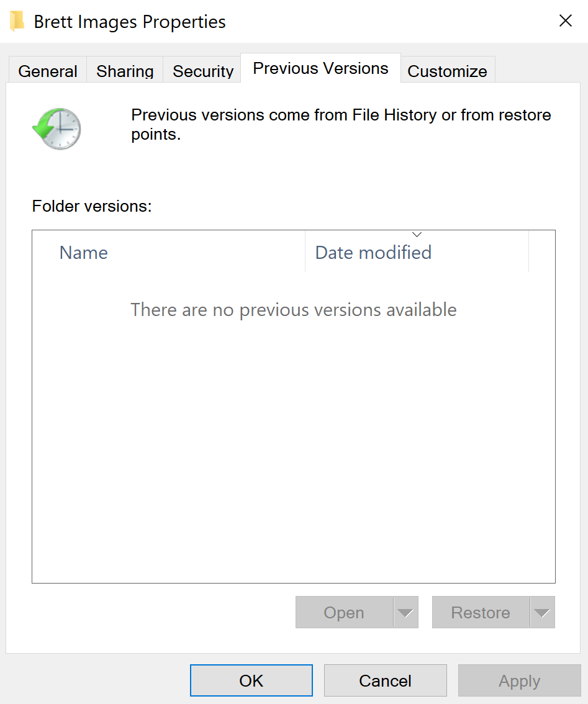Open the Sharing tab
The image size is (588, 704).
[x=124, y=71]
